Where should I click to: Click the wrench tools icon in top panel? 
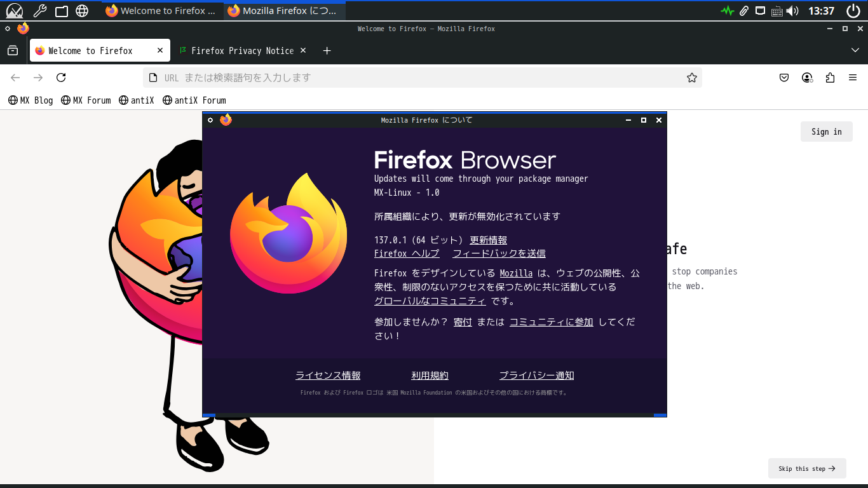click(39, 11)
